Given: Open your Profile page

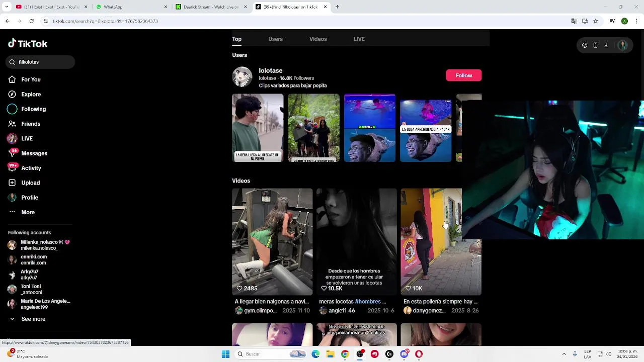Looking at the screenshot, I should coord(23,198).
